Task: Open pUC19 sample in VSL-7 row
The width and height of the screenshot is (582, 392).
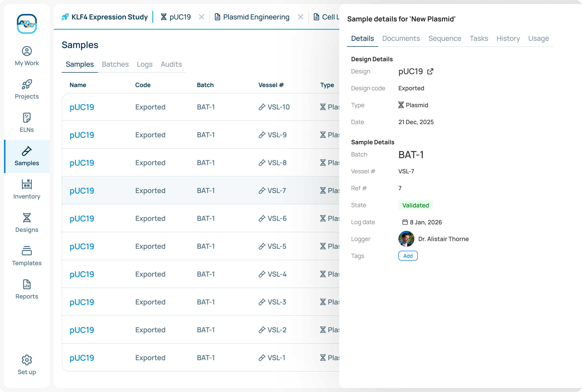Action: 82,191
